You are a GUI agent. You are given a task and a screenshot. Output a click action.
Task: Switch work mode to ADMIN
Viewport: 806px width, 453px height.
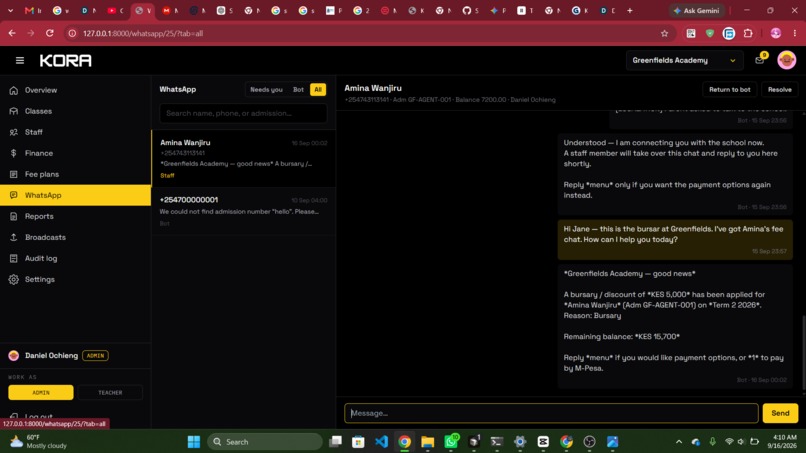(x=41, y=392)
